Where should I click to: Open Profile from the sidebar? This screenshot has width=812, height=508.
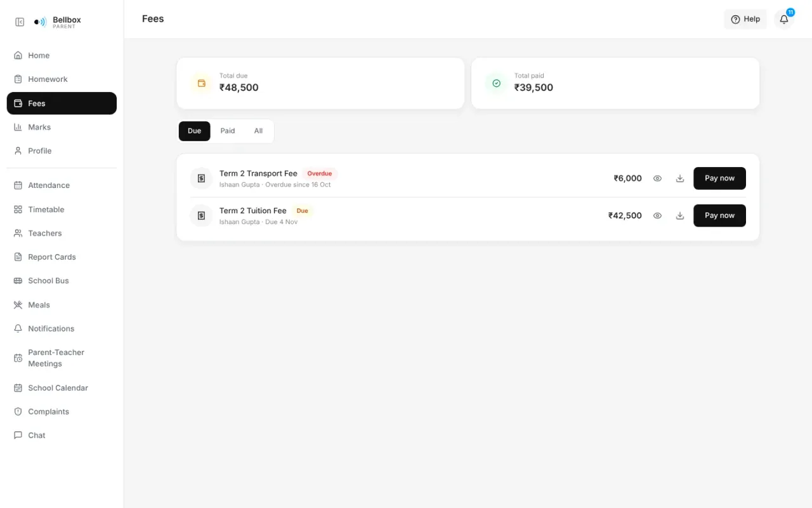pos(62,151)
